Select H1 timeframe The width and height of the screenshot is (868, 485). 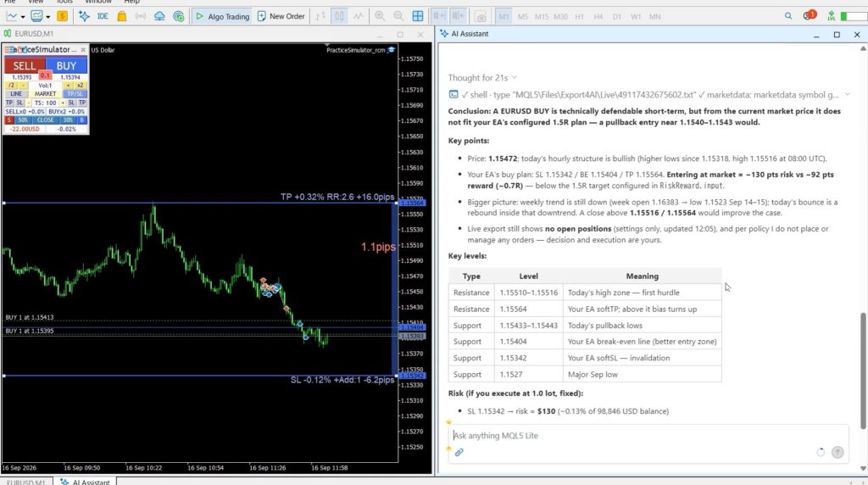tap(579, 17)
